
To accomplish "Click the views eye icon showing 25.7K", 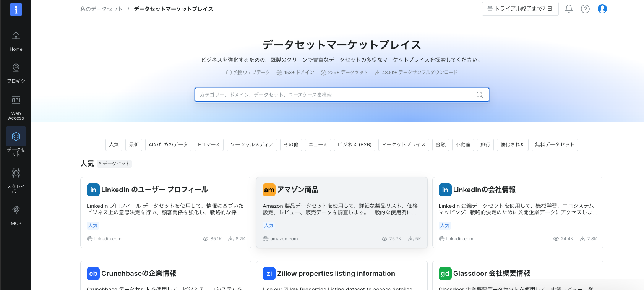I will pos(384,239).
